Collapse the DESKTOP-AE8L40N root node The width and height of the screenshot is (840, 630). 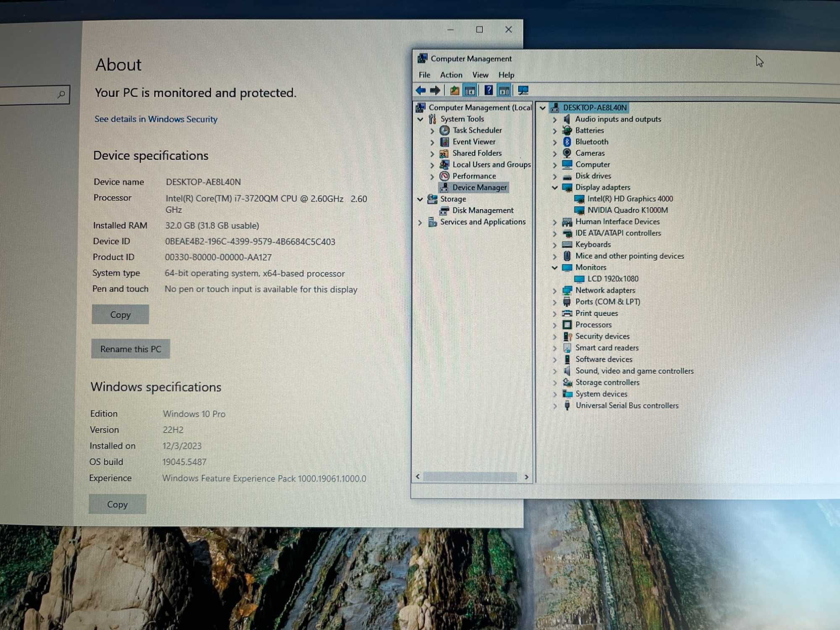[x=543, y=108]
